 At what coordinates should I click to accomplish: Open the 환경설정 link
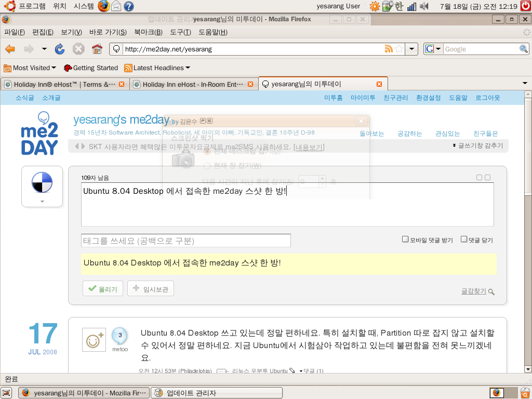[428, 98]
